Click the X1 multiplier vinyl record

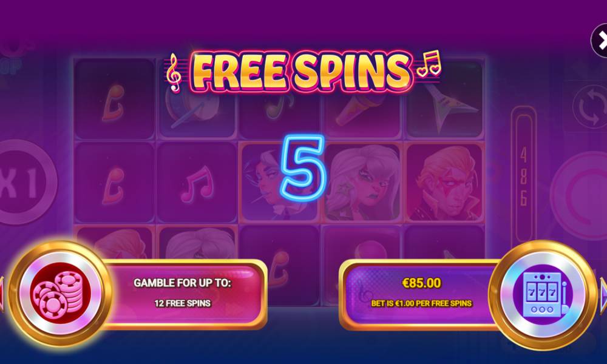(23, 182)
